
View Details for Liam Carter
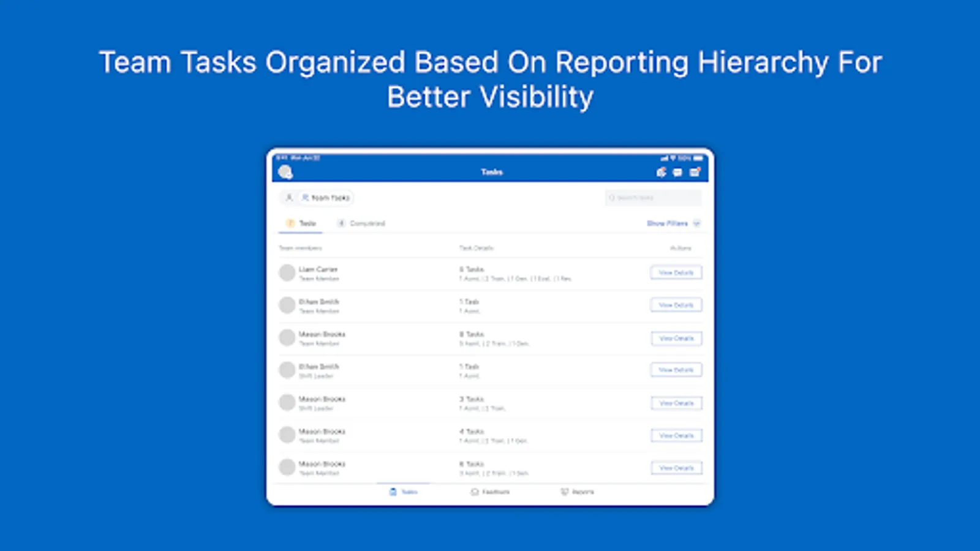click(676, 272)
